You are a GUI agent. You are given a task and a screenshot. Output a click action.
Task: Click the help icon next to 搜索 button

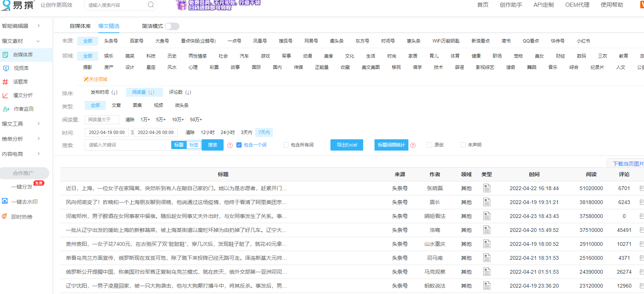click(x=230, y=145)
